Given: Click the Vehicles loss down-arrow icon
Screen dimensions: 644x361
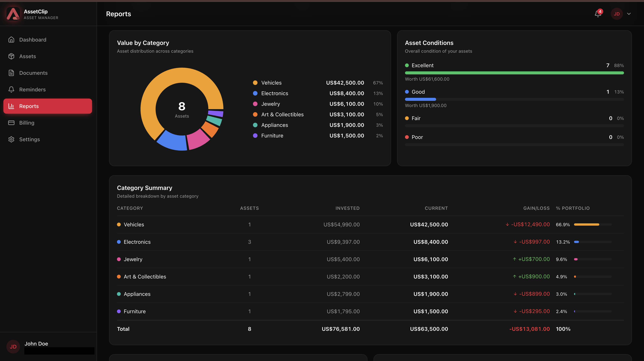Looking at the screenshot, I should pos(507,224).
